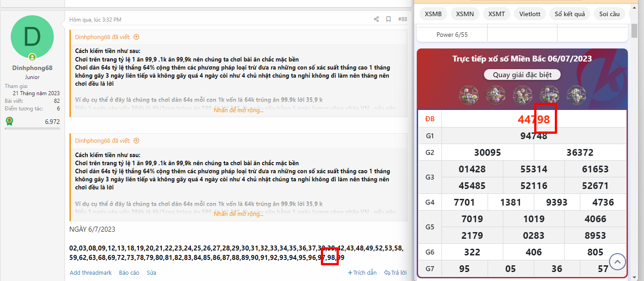This screenshot has height=281, width=644.
Task: Click the G3 result 52671
Action: click(x=595, y=186)
